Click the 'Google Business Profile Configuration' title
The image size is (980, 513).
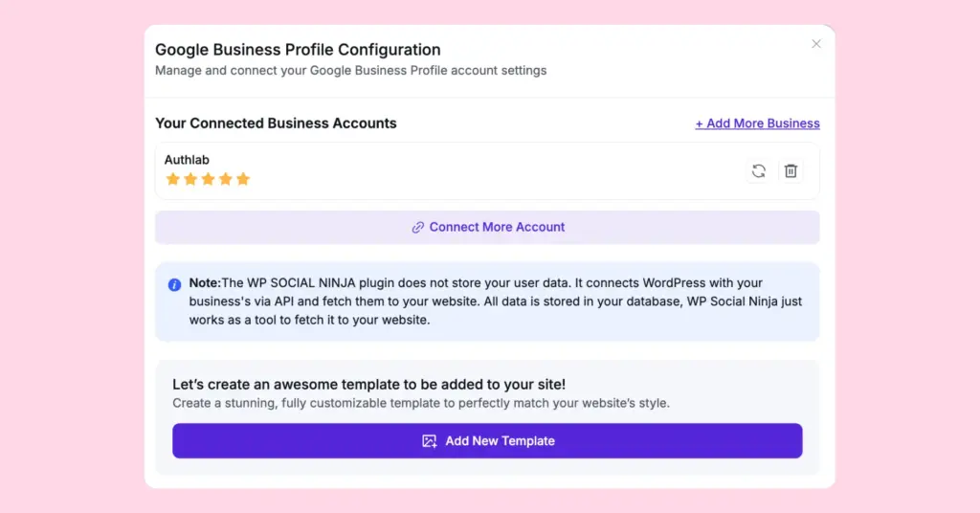(298, 50)
